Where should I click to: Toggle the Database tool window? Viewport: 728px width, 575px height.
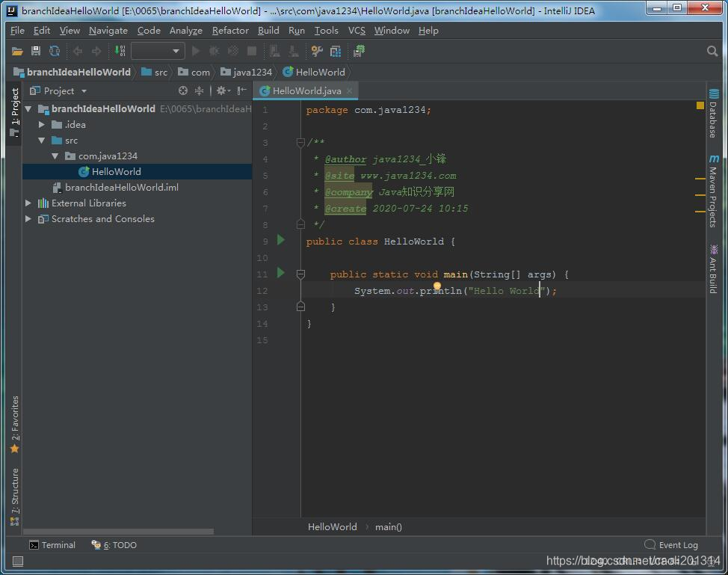pos(713,114)
